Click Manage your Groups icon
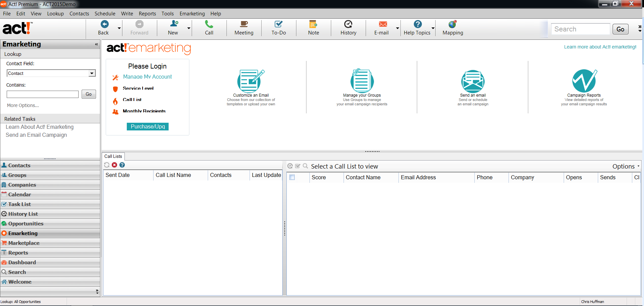This screenshot has width=644, height=306. 362,81
